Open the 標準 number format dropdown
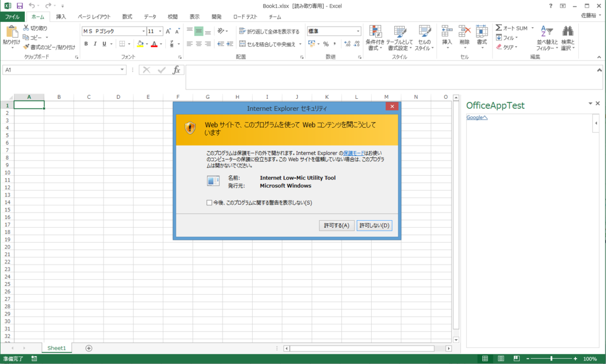This screenshot has width=606, height=364. pyautogui.click(x=358, y=31)
